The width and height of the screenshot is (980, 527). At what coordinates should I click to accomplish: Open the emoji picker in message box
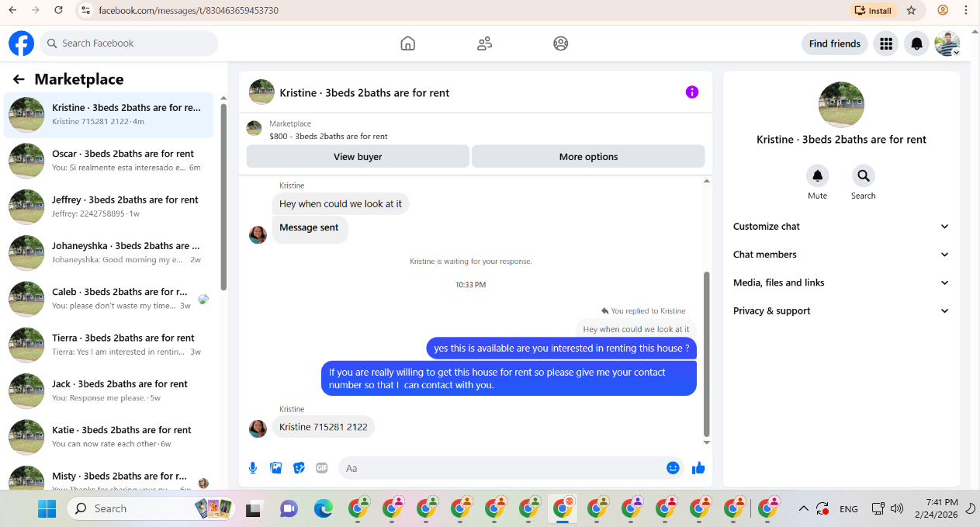click(x=673, y=468)
